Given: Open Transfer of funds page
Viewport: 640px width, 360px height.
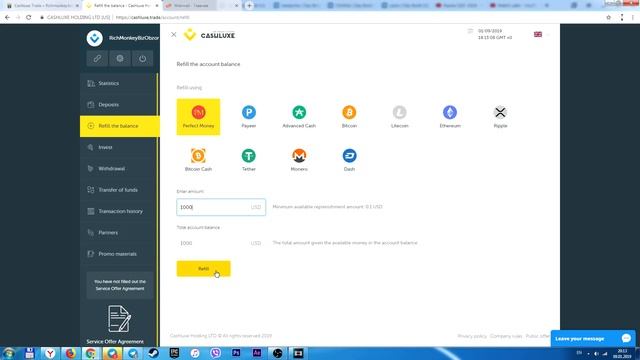Looking at the screenshot, I should point(118,190).
